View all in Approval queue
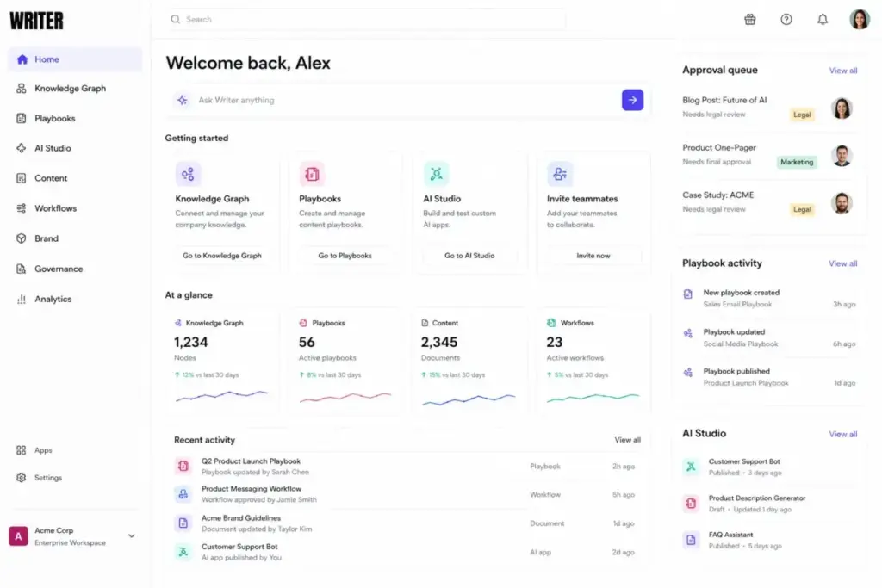The image size is (882, 588). point(843,71)
